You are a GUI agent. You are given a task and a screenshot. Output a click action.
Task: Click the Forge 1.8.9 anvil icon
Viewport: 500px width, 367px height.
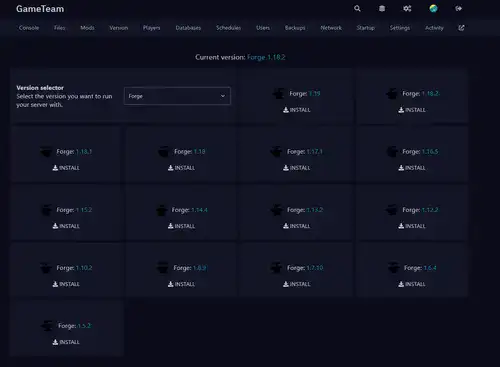click(x=163, y=268)
